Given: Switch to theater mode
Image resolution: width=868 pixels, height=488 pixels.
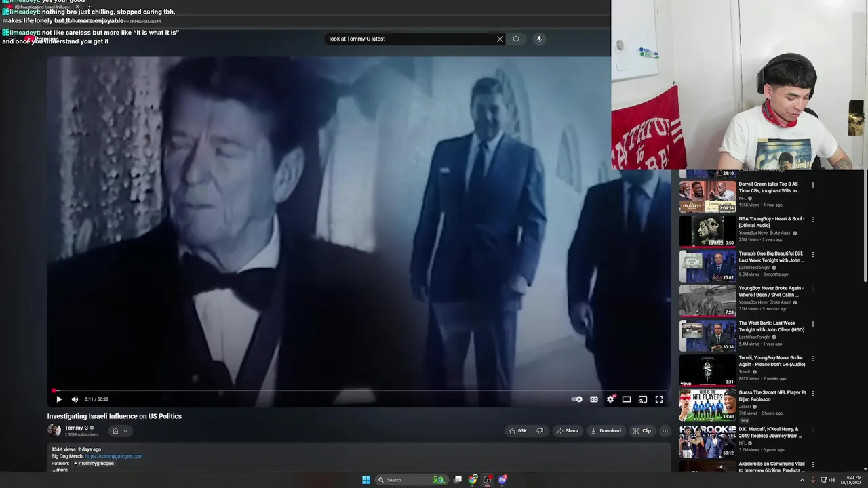Looking at the screenshot, I should pyautogui.click(x=627, y=399).
